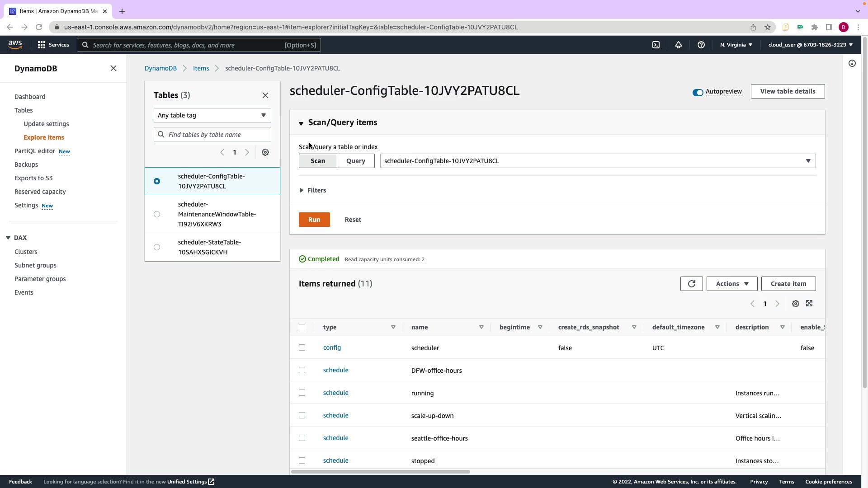Expand items table to full screen
The height and width of the screenshot is (488, 868).
[x=809, y=304]
